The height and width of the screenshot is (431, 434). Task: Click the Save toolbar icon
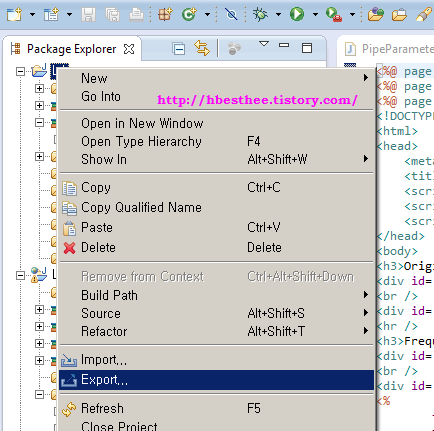coord(88,14)
